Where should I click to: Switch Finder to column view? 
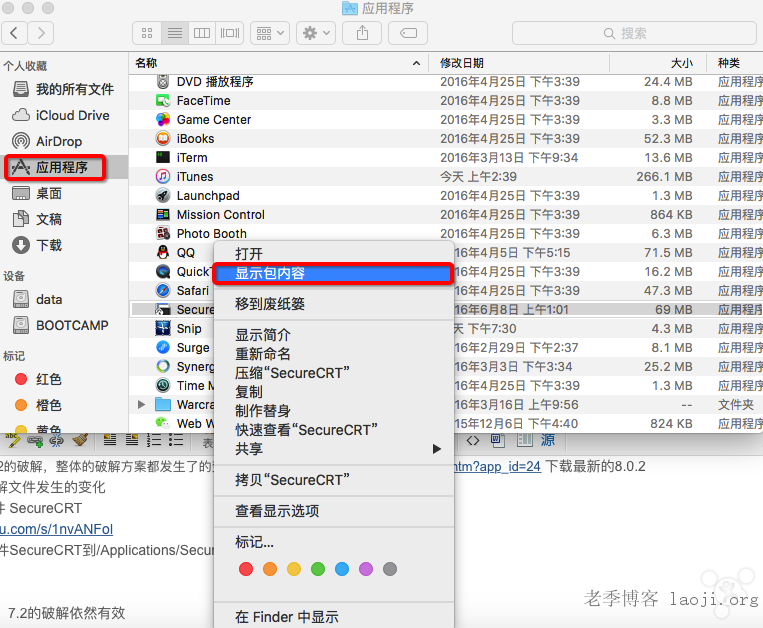(202, 33)
